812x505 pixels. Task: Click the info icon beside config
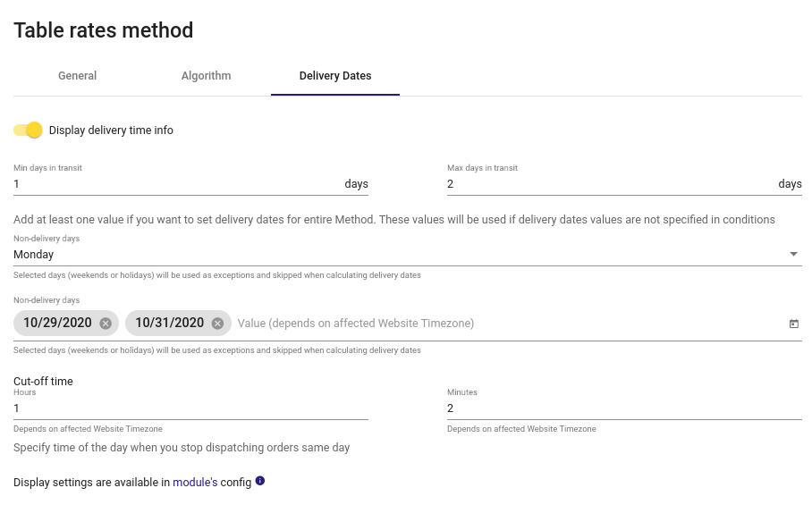[260, 481]
